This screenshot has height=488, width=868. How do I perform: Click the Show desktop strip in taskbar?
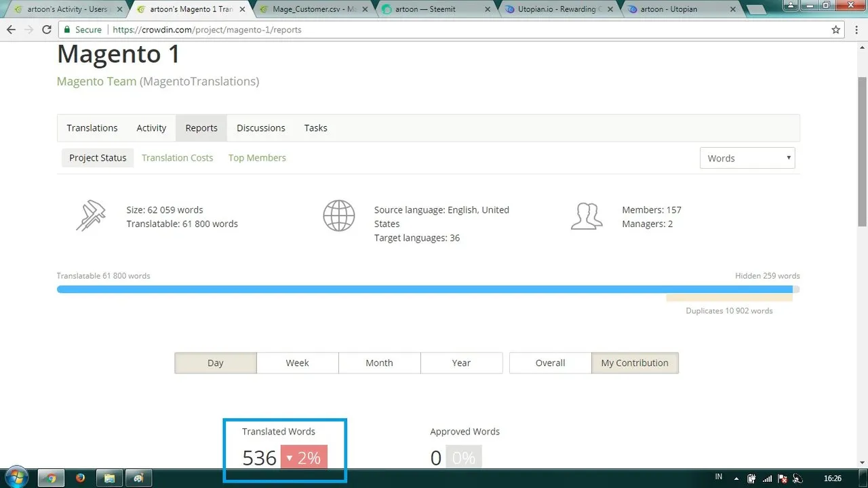click(863, 478)
